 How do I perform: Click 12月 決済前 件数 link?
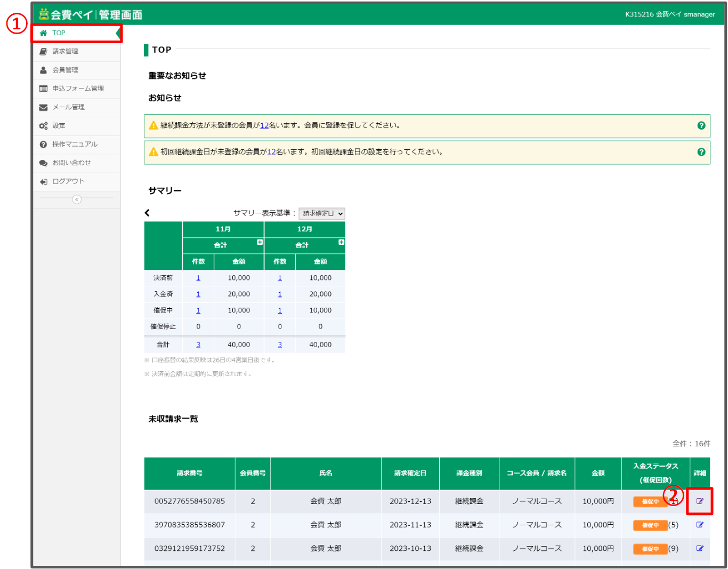(x=280, y=278)
